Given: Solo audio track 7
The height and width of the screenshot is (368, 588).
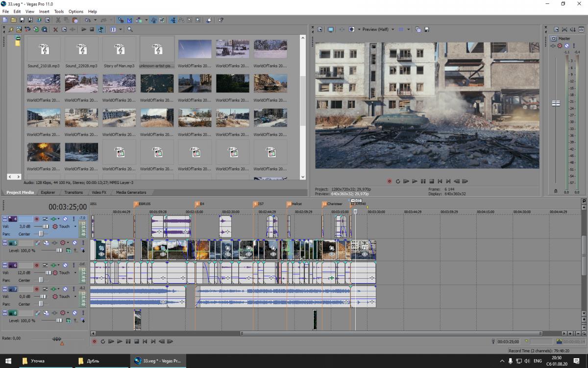Looking at the screenshot, I should point(74,289).
